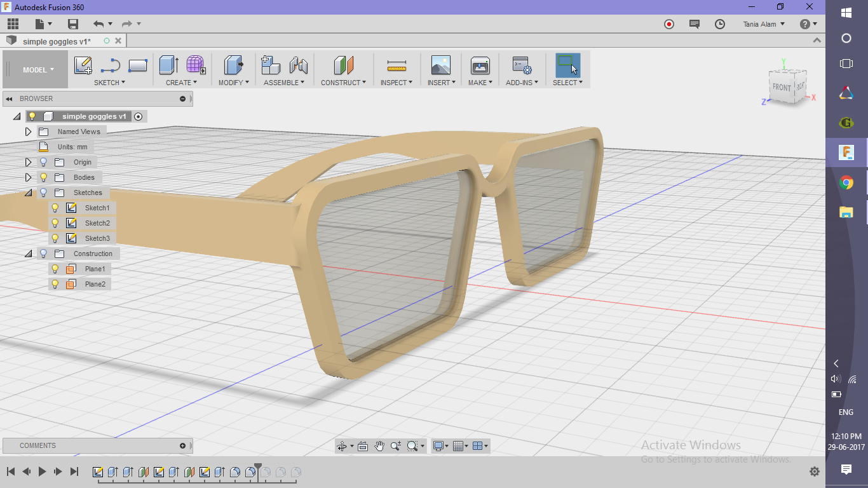Click the Undo arrow icon
868x488 pixels.
tap(98, 24)
